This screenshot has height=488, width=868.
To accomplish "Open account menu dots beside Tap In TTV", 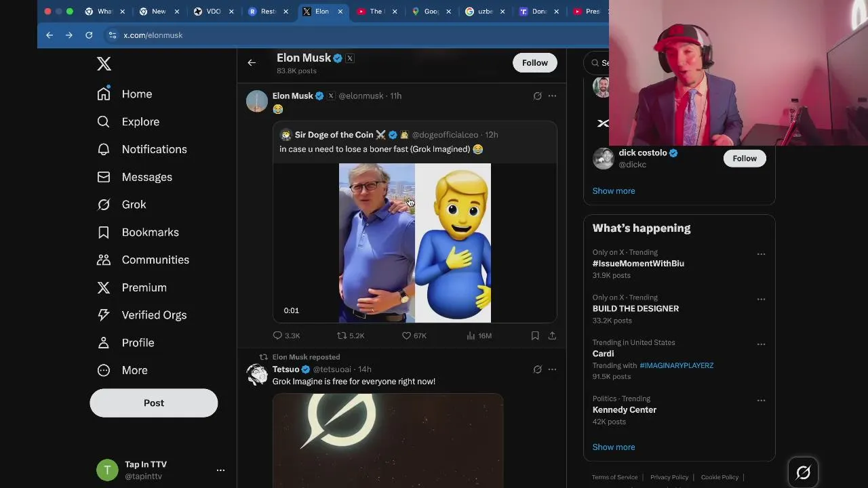I will pyautogui.click(x=220, y=470).
